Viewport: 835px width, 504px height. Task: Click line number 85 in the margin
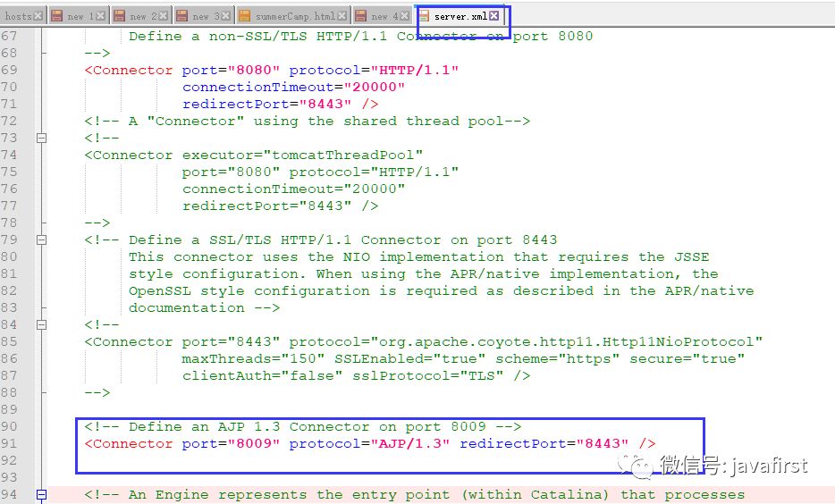(9, 341)
